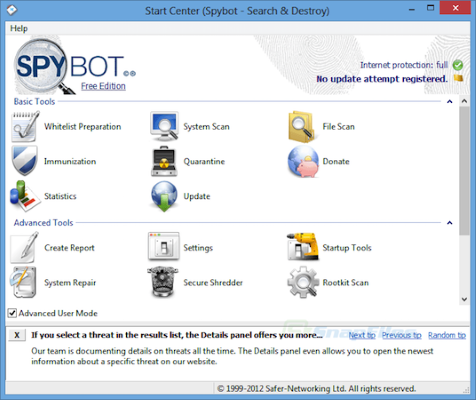This screenshot has width=476, height=400.
Task: Open the Settings switch icon
Action: pyautogui.click(x=164, y=247)
